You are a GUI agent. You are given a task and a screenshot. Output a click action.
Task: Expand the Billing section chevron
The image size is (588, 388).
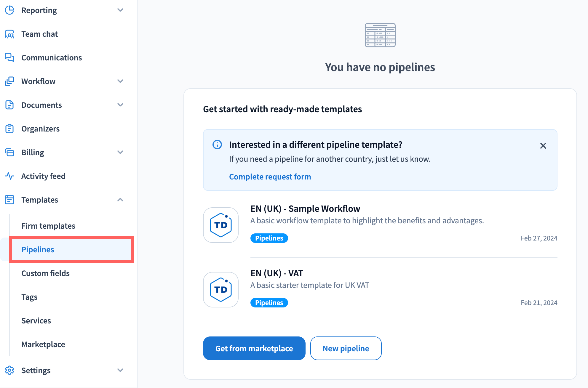(120, 152)
